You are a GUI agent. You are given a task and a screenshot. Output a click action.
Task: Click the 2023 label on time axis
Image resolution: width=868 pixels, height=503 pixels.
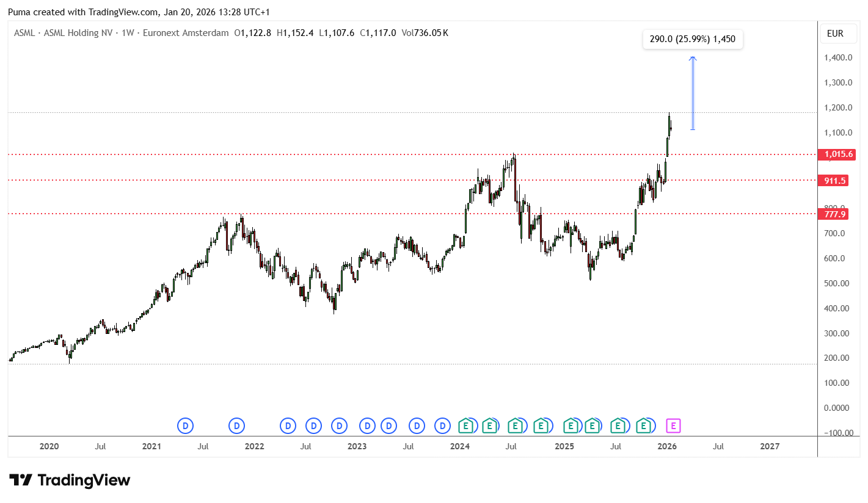357,446
